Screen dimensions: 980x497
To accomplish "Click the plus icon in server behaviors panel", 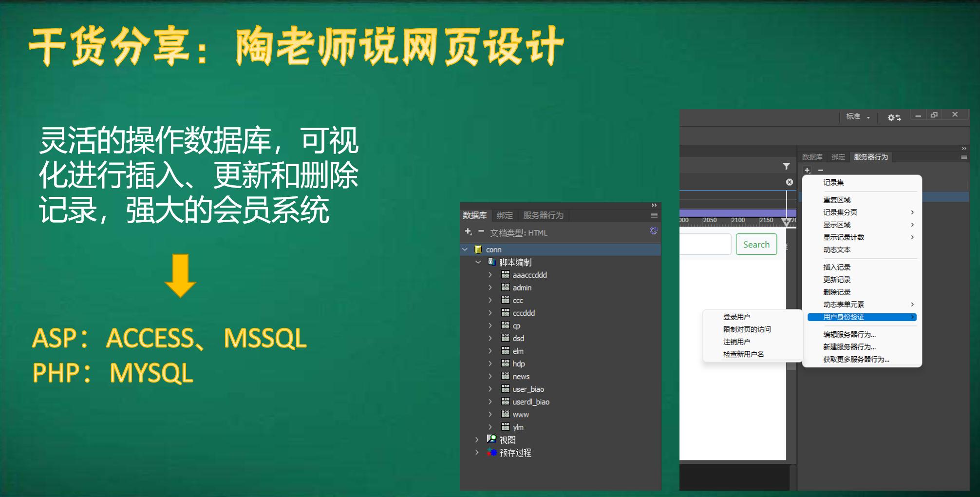I will click(807, 170).
